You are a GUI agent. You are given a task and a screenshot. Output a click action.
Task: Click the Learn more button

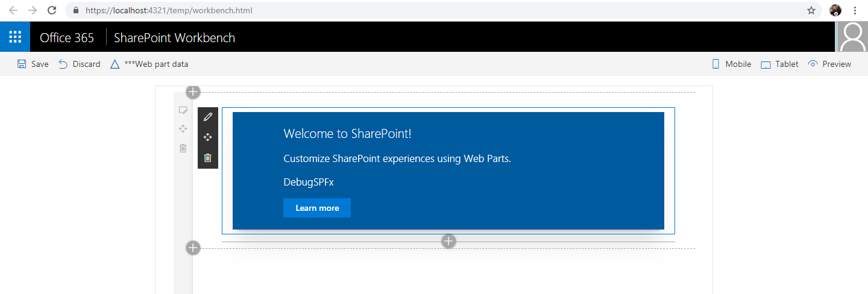coord(317,208)
